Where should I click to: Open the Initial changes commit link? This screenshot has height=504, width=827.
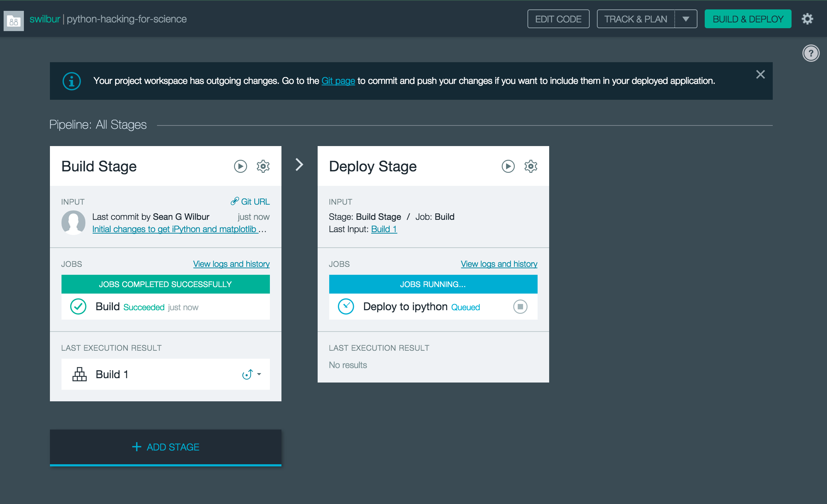[179, 229]
